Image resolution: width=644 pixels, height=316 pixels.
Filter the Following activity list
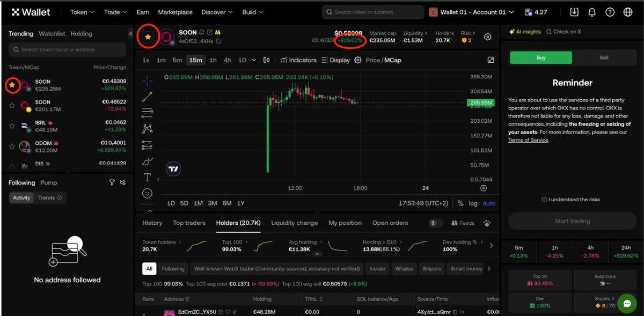point(112,183)
